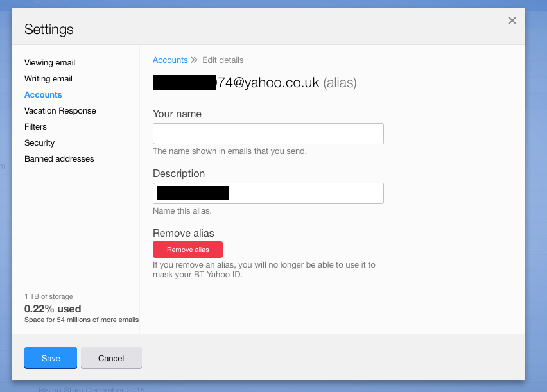Click the 0.22% used storage indicator

(x=53, y=309)
